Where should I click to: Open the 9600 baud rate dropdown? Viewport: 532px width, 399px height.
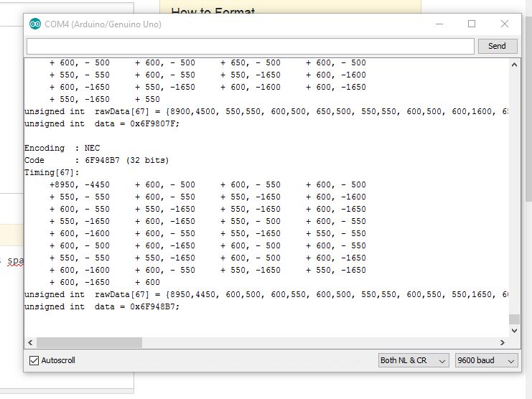coord(486,360)
